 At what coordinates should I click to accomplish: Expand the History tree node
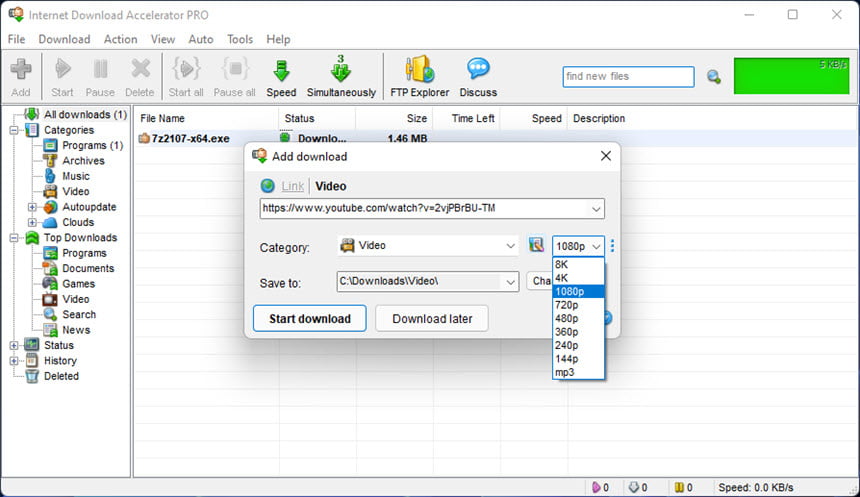point(14,360)
